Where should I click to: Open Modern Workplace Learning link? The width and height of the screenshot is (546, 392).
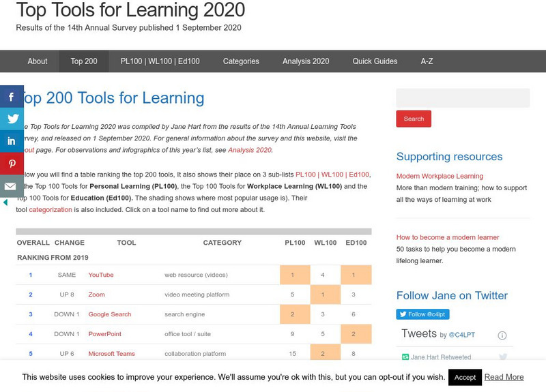[x=440, y=176]
